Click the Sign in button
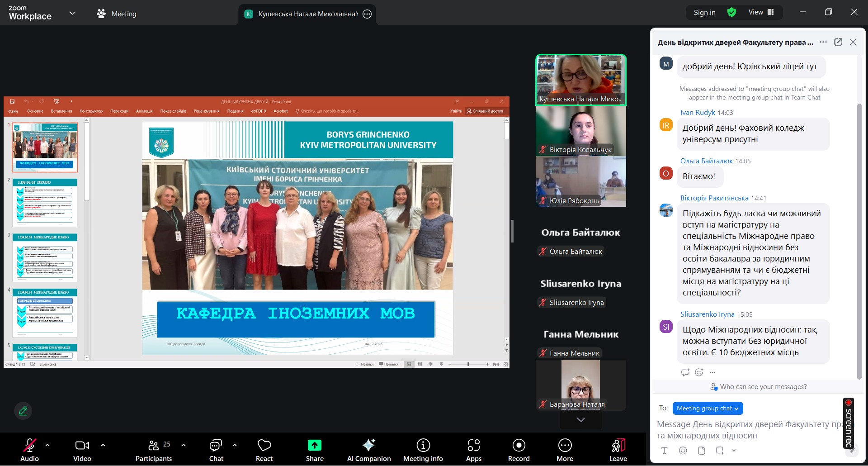Screen dimensions: 868x466 [x=704, y=12]
